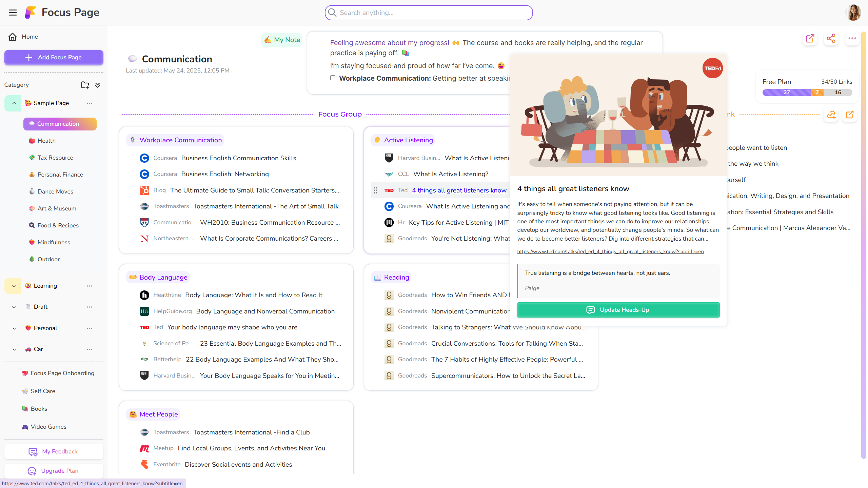Open the Meet People group header

click(x=153, y=414)
